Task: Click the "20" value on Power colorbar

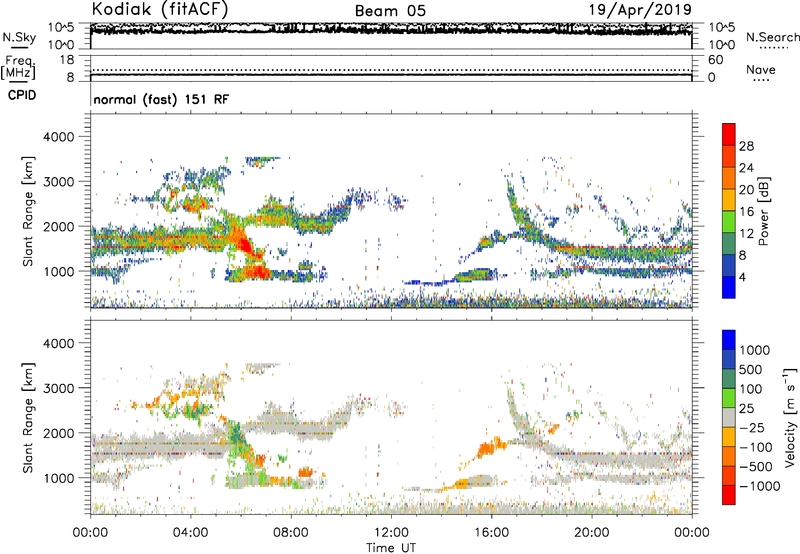Action: point(746,190)
